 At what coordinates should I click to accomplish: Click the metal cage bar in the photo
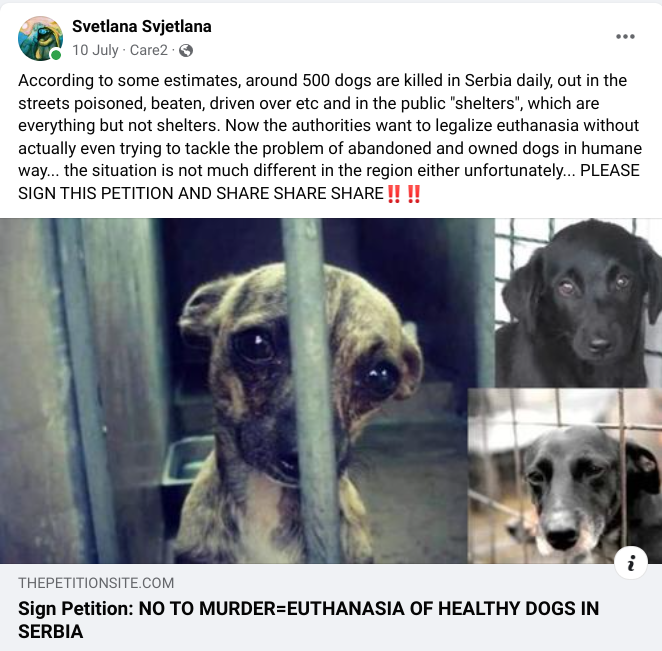click(311, 391)
